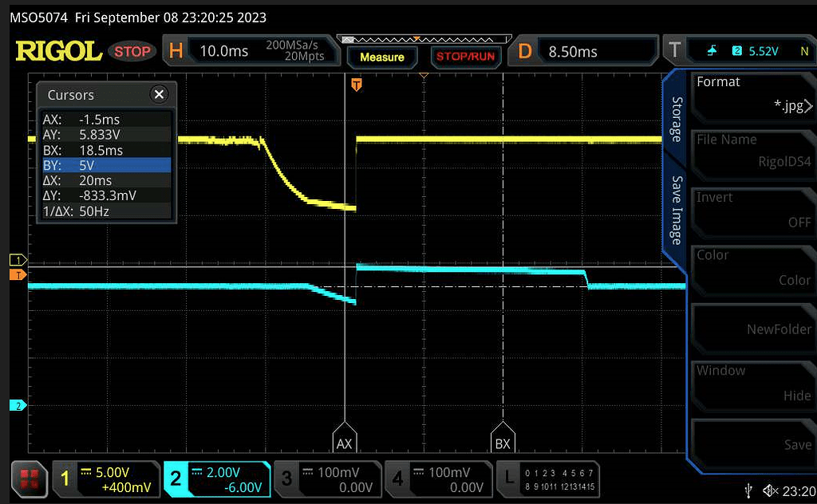817x504 pixels.
Task: Select the BX cursor handle
Action: 503,441
